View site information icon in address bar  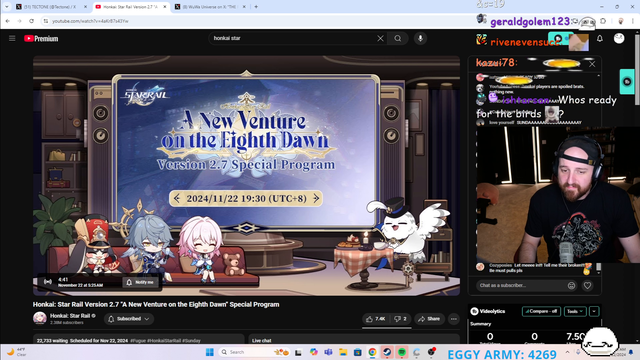[46, 21]
